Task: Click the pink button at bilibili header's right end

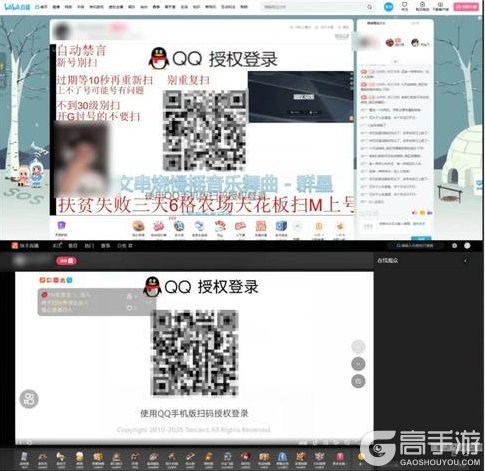Action: pyautogui.click(x=466, y=7)
